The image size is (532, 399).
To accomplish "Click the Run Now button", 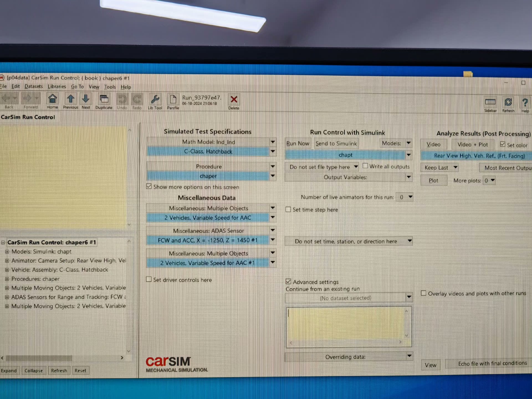I will click(x=298, y=144).
